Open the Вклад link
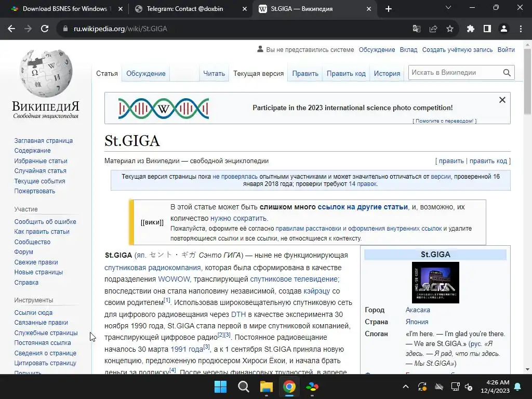Image resolution: width=532 pixels, height=399 pixels. pyautogui.click(x=408, y=50)
